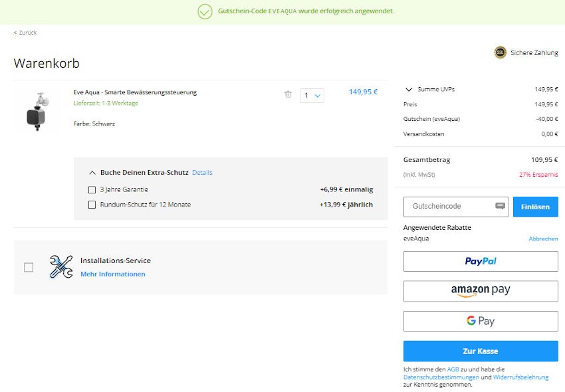This screenshot has width=565, height=392.
Task: Check the Installations-Service checkbox
Action: pos(29,267)
